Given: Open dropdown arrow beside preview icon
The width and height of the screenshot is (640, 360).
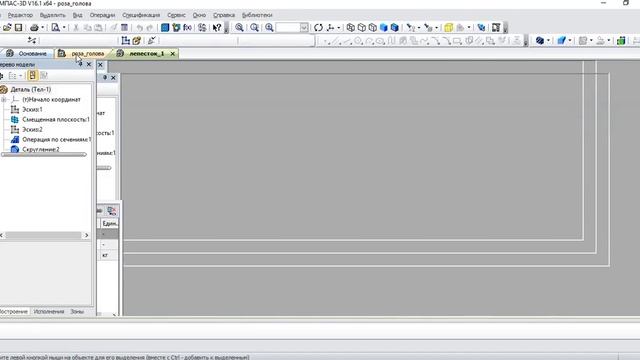Looking at the screenshot, I should (64, 28).
